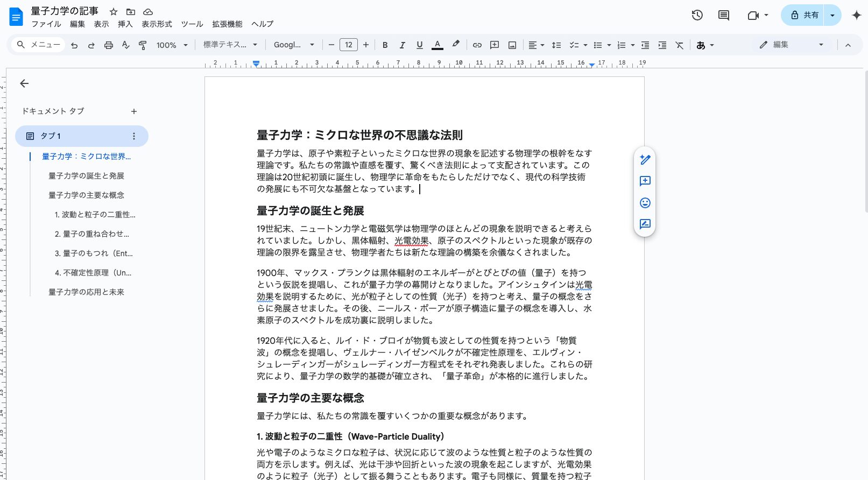Open the highlight color picker
The height and width of the screenshot is (480, 868).
456,45
